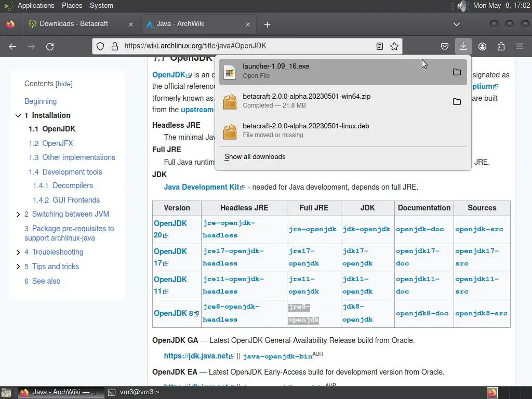Open the openjdk8-src package link
532x399 pixels.
481,313
